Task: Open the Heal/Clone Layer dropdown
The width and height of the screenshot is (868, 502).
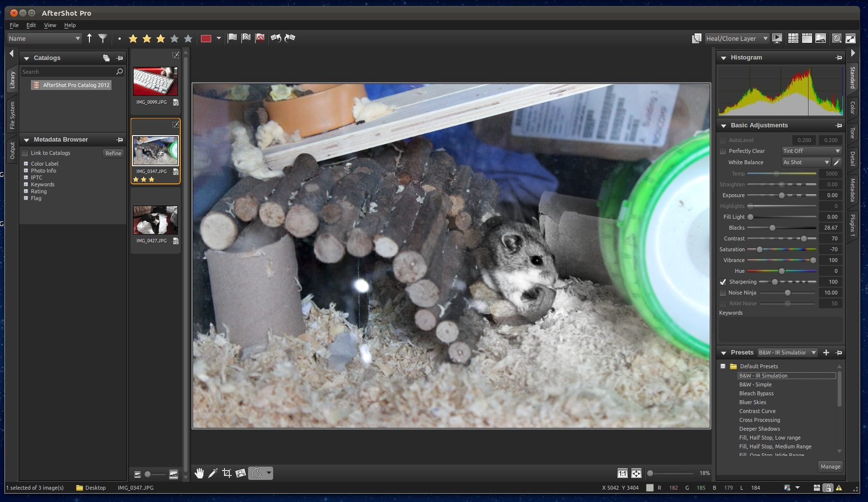Action: pyautogui.click(x=736, y=38)
